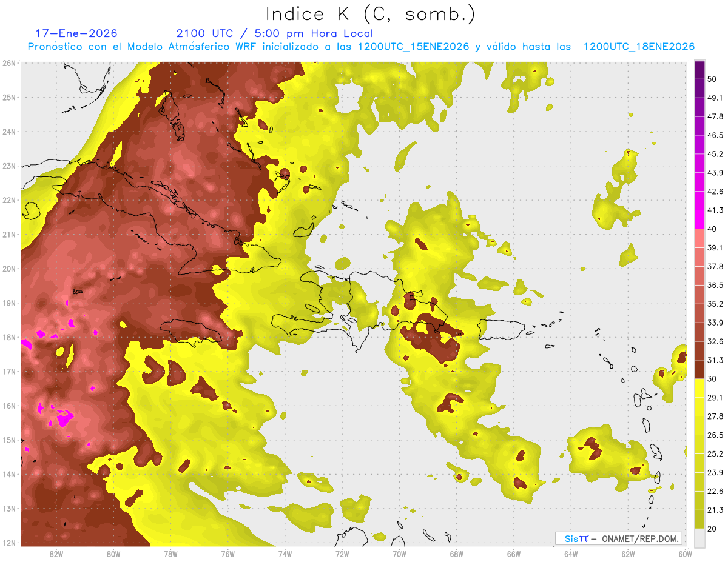Screen dimensions: 728x562
Task: Click the 'SisTT - ONAMET/REP.DOM.' credit box
Action: [x=618, y=538]
